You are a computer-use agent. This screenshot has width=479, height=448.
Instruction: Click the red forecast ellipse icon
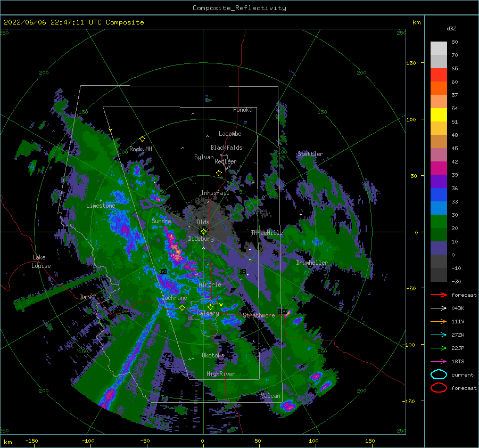(x=439, y=388)
